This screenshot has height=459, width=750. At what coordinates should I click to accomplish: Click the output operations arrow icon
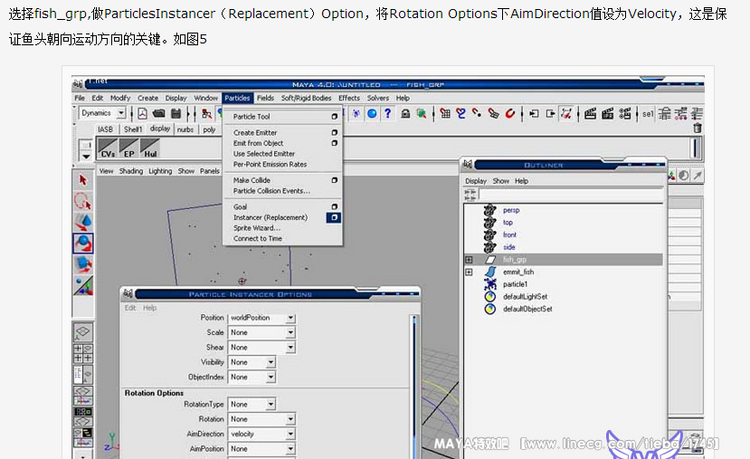(550, 114)
